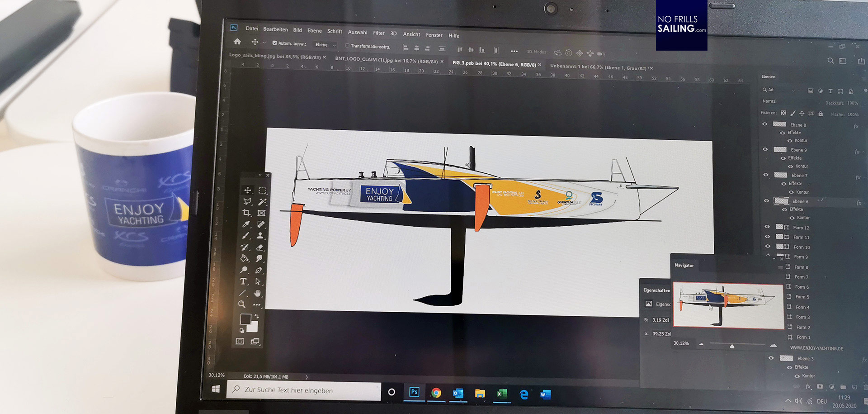This screenshot has height=414, width=868.
Task: Hide the Ebene 7 layer
Action: coord(766,175)
